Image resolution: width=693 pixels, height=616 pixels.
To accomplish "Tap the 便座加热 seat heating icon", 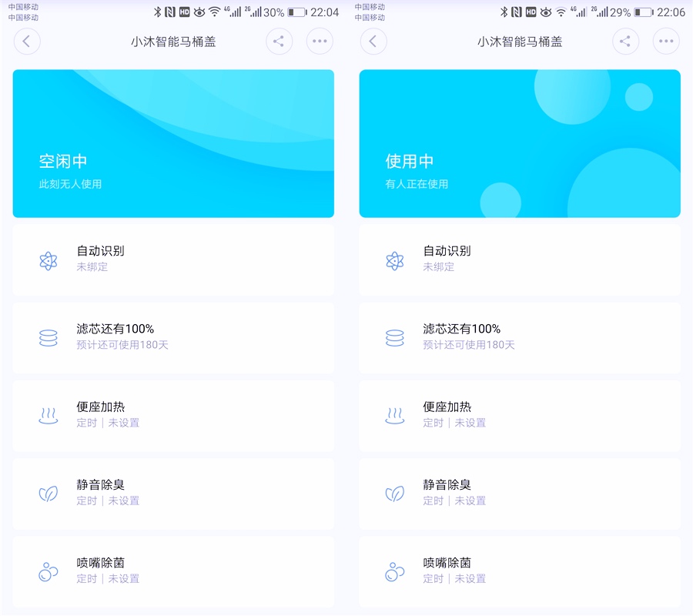I will click(49, 416).
